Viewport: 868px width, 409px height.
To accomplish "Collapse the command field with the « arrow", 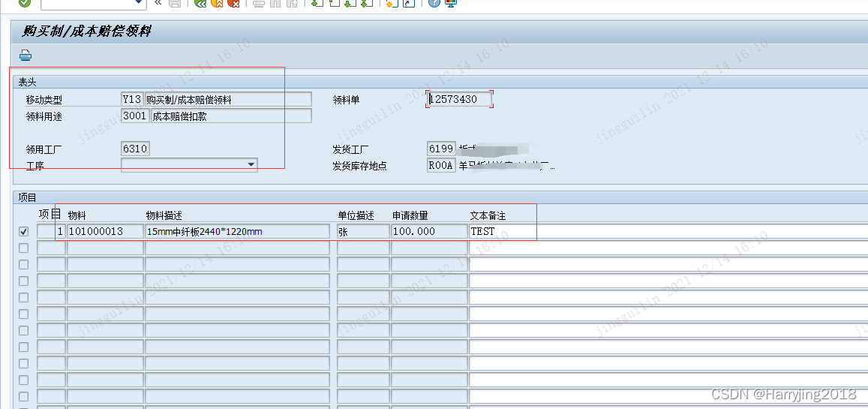I will coord(158,3).
